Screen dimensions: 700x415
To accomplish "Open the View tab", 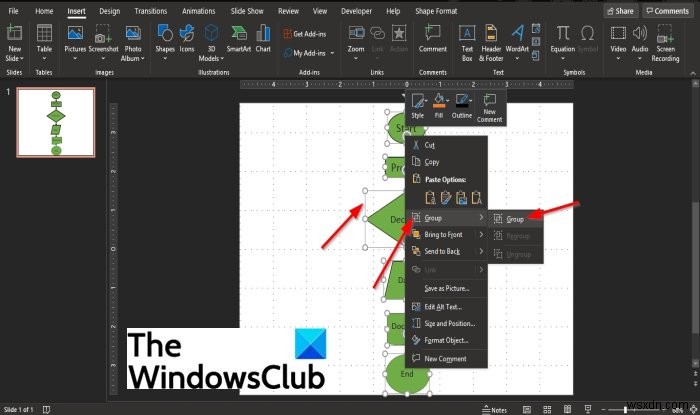I will 320,11.
